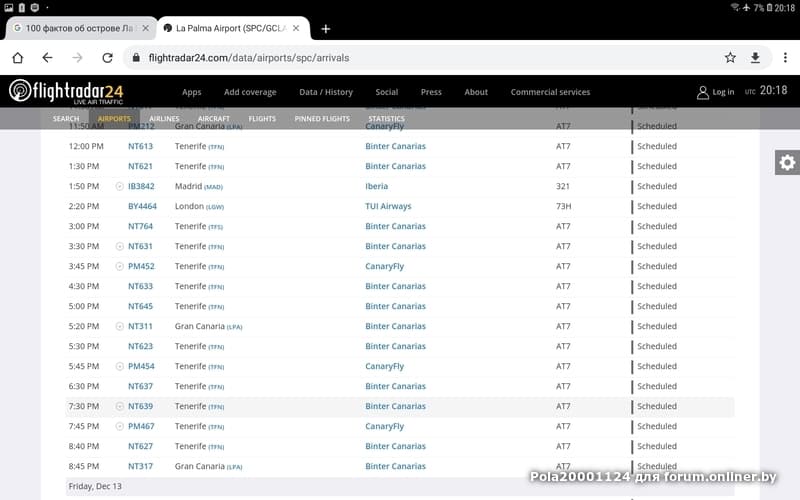The height and width of the screenshot is (500, 800).
Task: Click the TUI Airways airline link
Action: click(388, 206)
